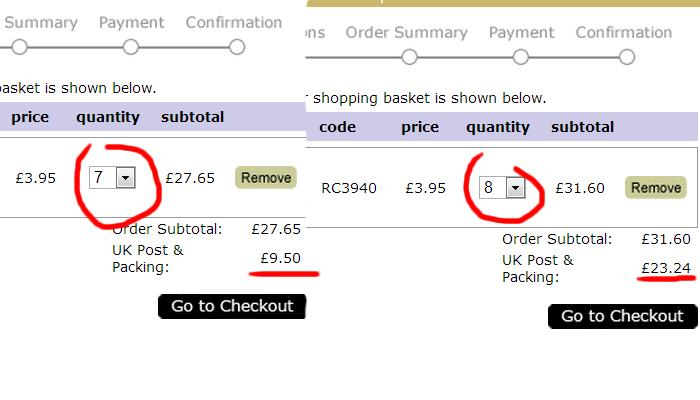Open the quantity dropdown showing 7

112,178
